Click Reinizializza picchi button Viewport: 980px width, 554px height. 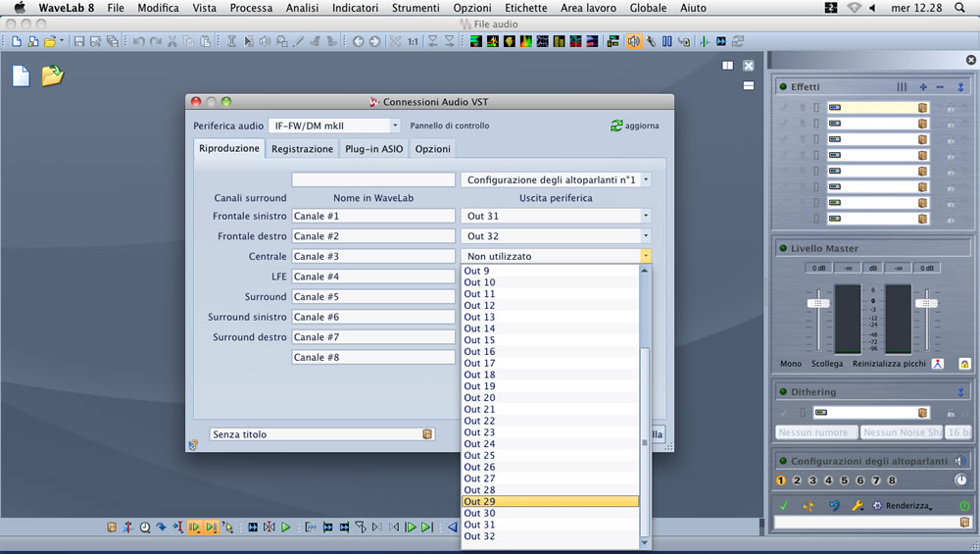(x=889, y=364)
